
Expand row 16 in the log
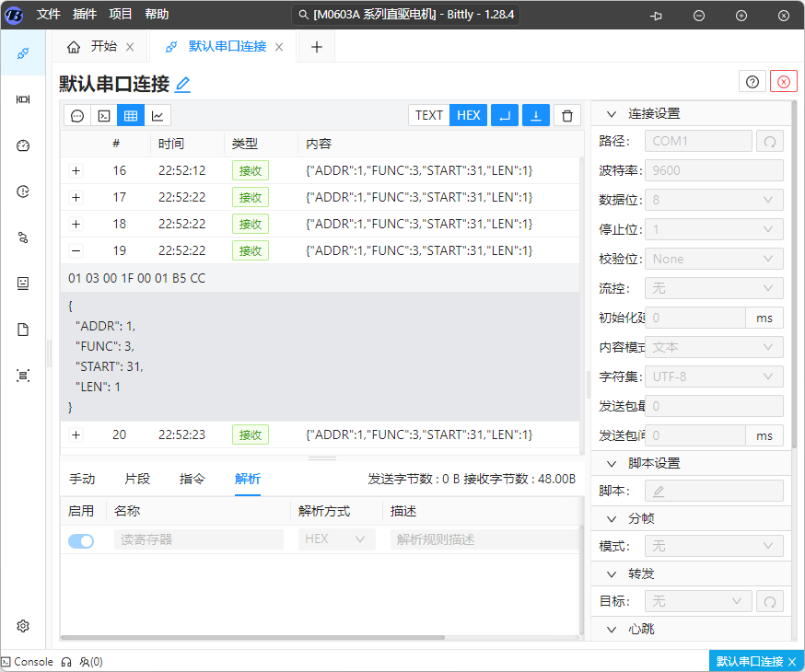(76, 170)
